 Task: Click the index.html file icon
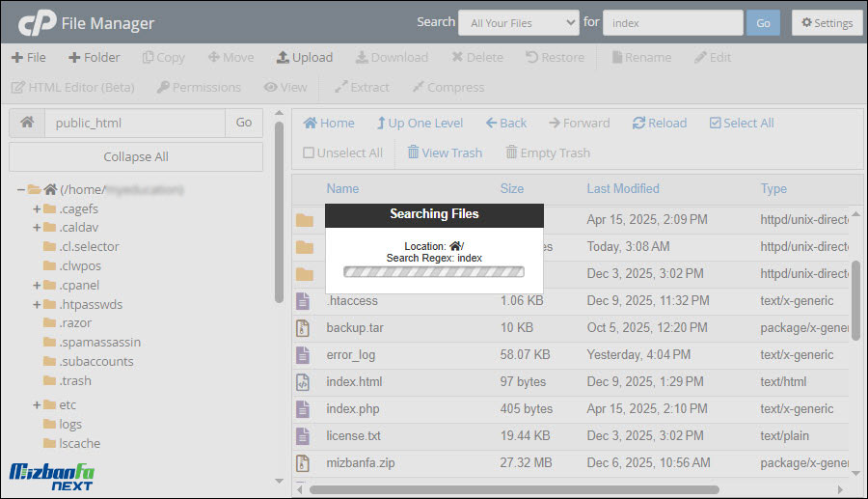pyautogui.click(x=304, y=382)
